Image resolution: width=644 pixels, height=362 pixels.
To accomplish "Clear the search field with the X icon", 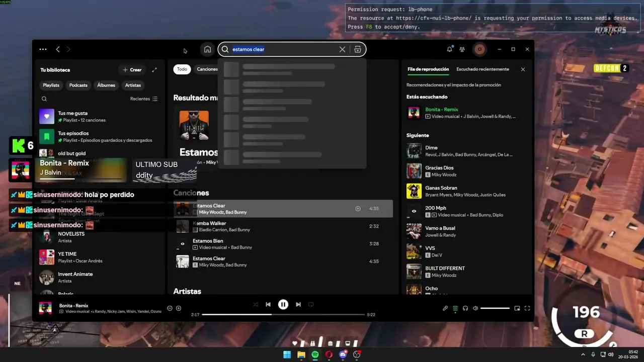I will [x=342, y=49].
